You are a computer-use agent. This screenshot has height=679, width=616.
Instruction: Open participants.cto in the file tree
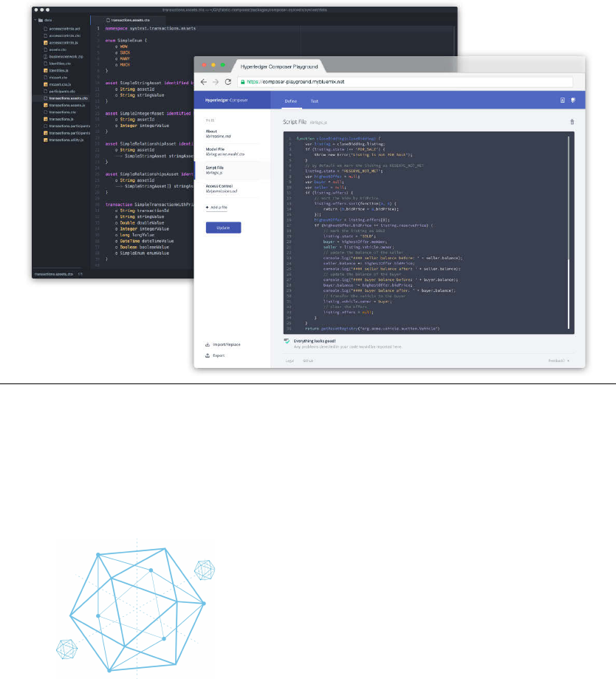[x=62, y=92]
